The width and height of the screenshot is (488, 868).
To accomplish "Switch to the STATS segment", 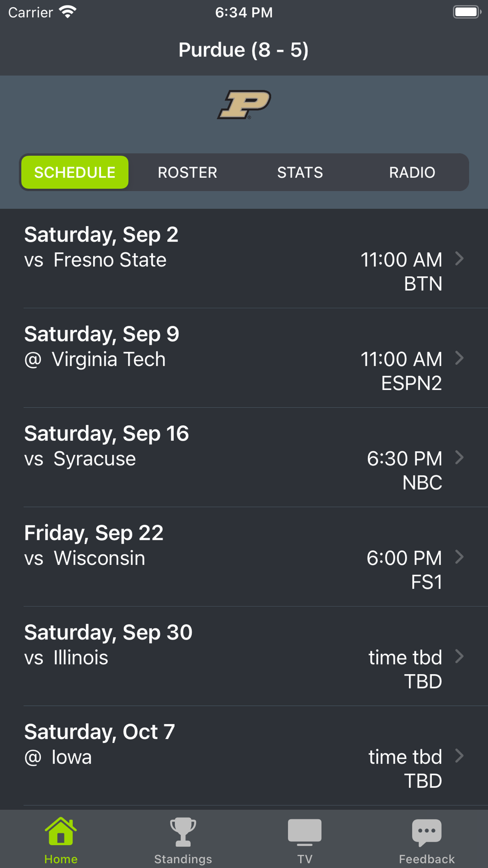I will pyautogui.click(x=300, y=172).
